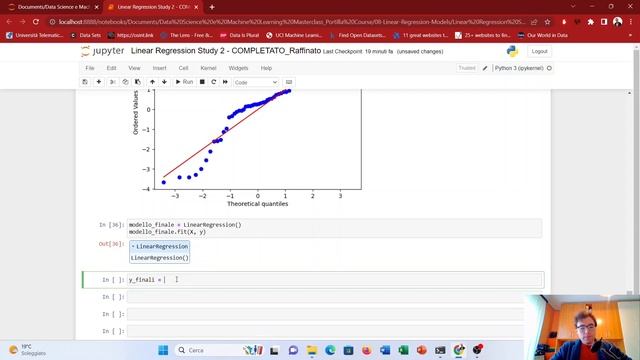Open the Data Is Plural bookmark
Screen dimensions: 640x360
point(240,36)
